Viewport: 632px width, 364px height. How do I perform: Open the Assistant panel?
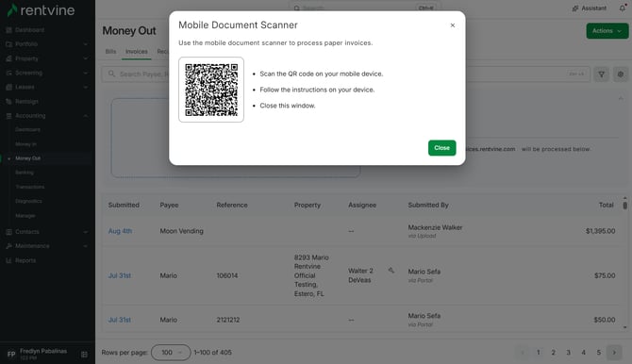[590, 8]
